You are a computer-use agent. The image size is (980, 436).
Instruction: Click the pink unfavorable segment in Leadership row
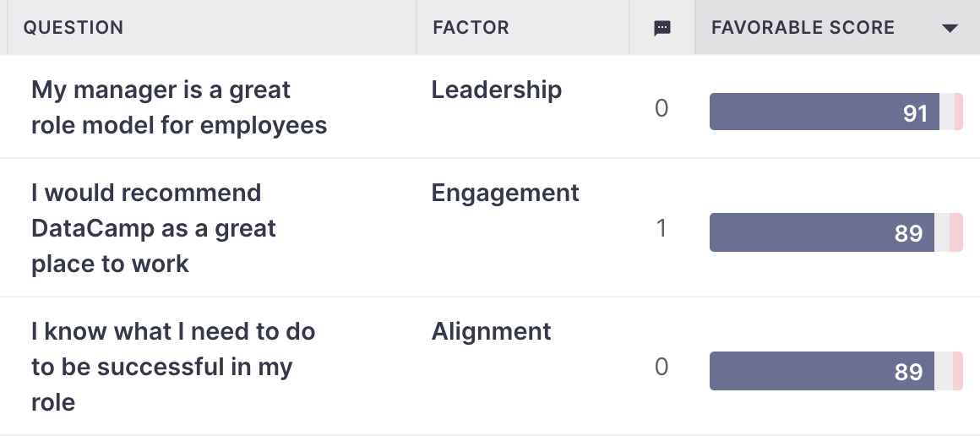click(959, 112)
